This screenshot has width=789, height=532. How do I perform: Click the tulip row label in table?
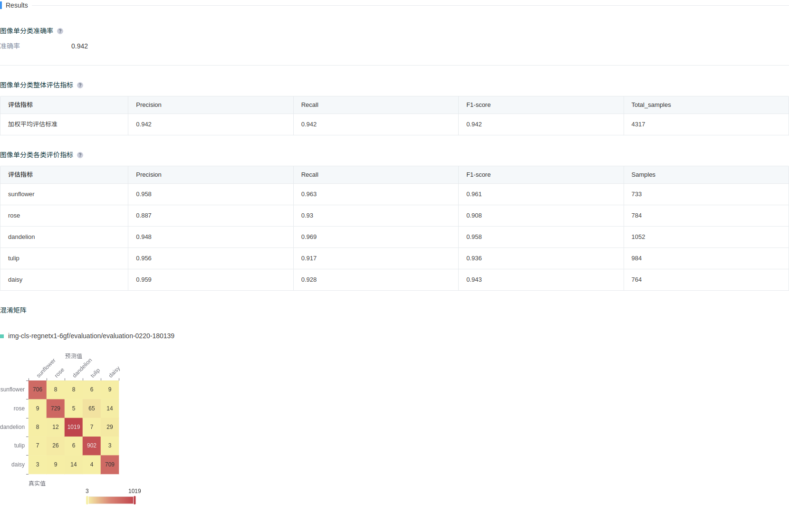(14, 258)
